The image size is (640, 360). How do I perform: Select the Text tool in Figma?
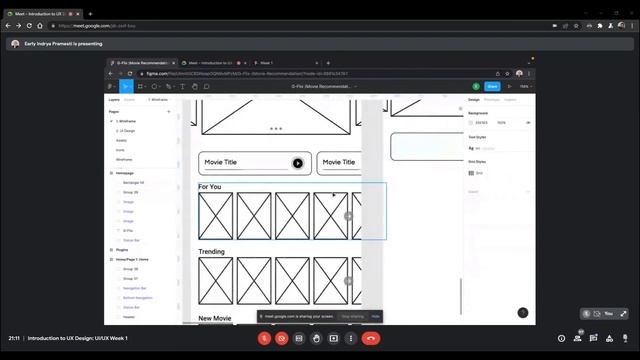182,87
